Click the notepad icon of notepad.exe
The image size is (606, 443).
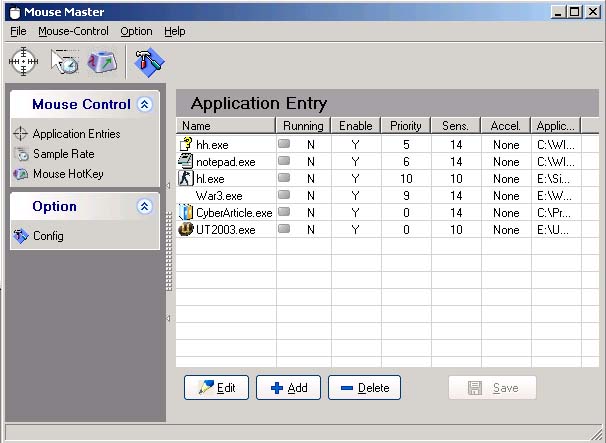(186, 161)
